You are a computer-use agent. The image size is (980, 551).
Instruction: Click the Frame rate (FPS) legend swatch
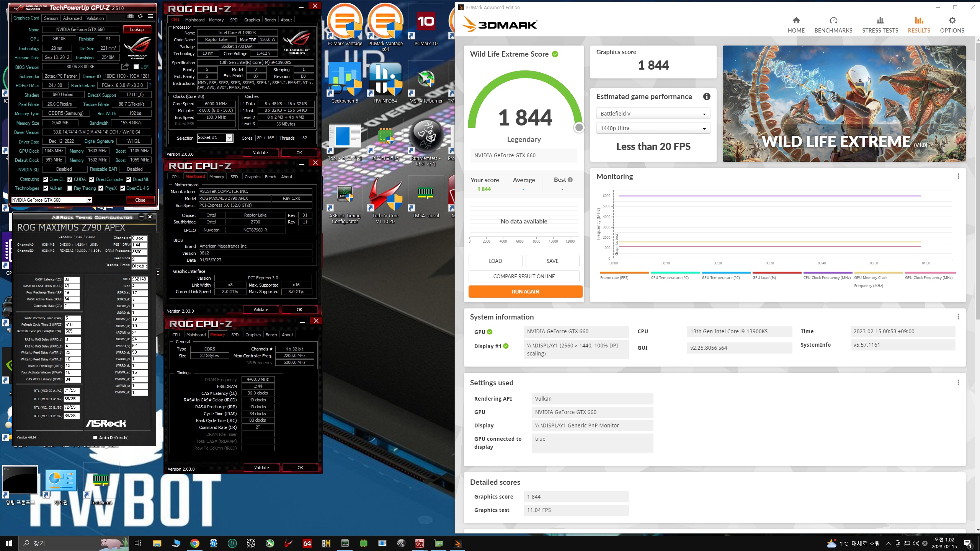(624, 273)
